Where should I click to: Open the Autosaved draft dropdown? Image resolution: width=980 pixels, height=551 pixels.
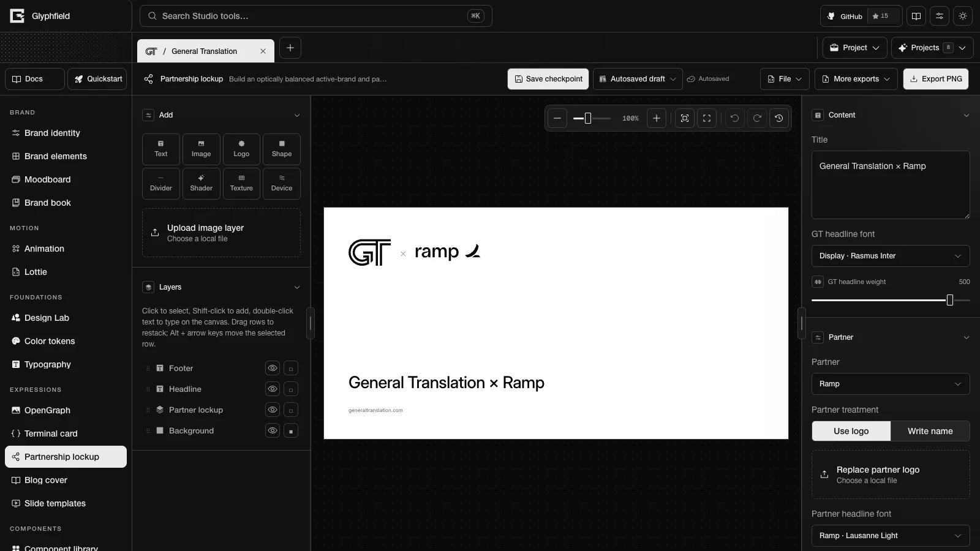point(638,79)
